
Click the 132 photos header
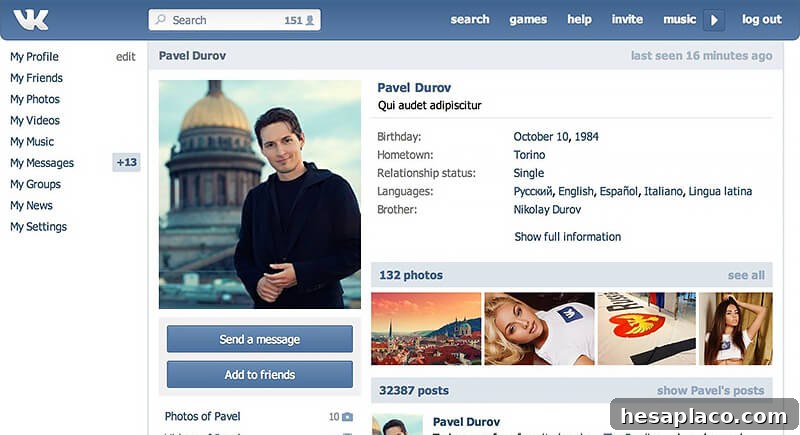click(x=411, y=275)
